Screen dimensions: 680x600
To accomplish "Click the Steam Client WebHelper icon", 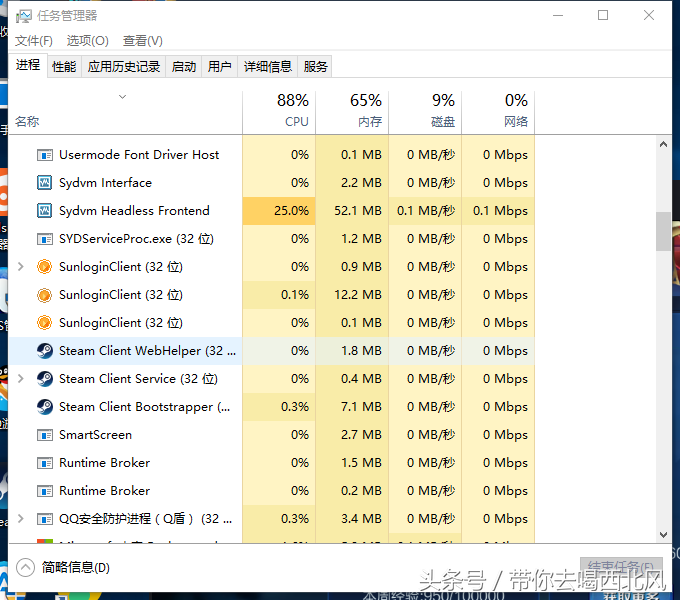I will pos(45,351).
